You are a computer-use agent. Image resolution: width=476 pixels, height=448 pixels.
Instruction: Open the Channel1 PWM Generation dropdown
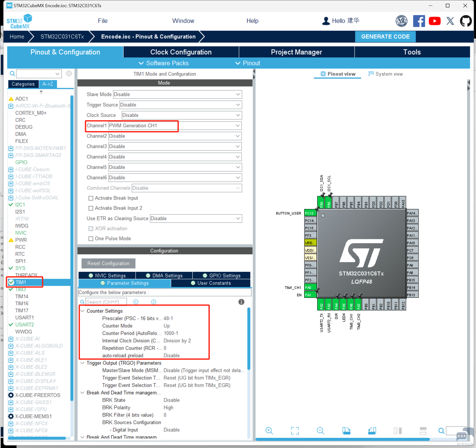click(x=175, y=126)
